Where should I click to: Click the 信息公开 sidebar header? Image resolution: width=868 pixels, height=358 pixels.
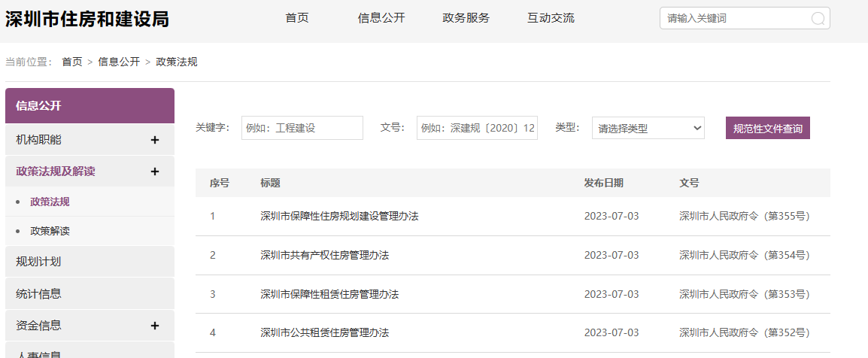coord(90,106)
